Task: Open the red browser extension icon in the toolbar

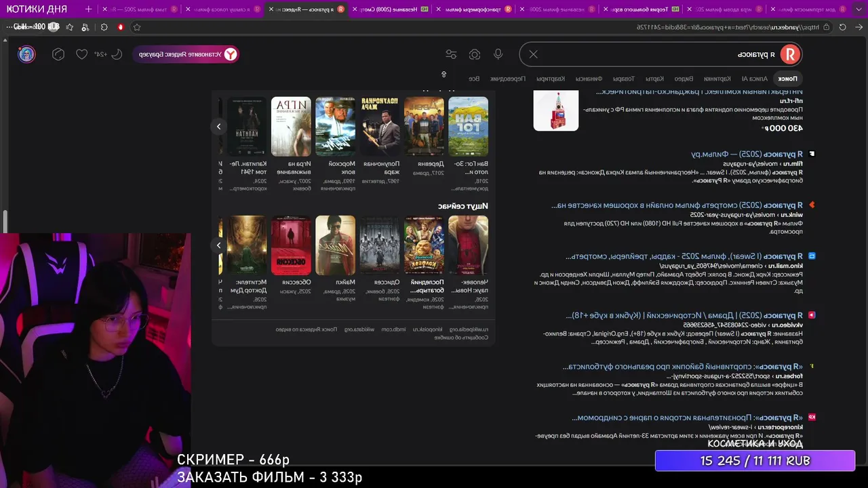Action: [121, 27]
